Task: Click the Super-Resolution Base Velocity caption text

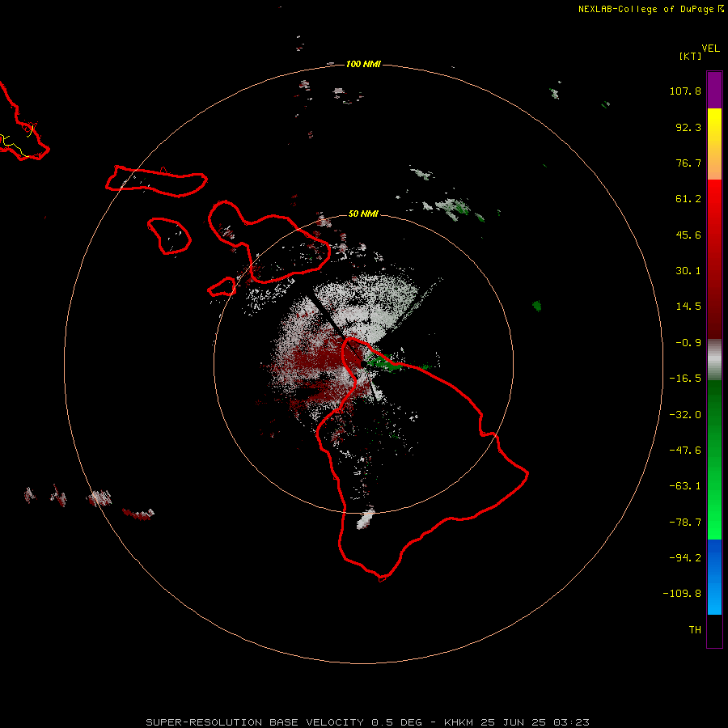Action: click(368, 722)
